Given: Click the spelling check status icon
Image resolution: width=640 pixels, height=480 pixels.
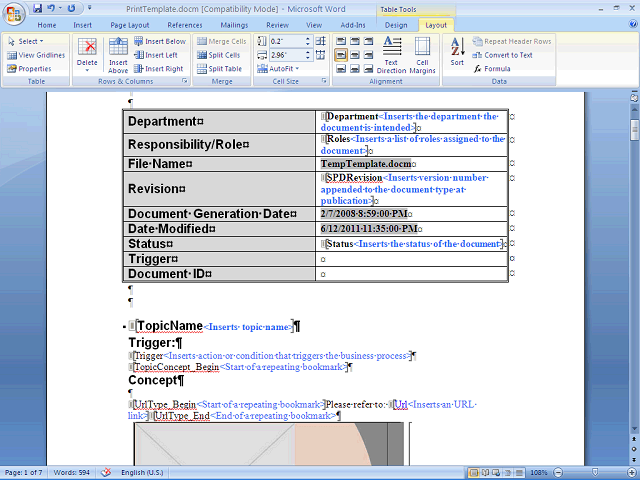Looking at the screenshot, I should pyautogui.click(x=106, y=473).
